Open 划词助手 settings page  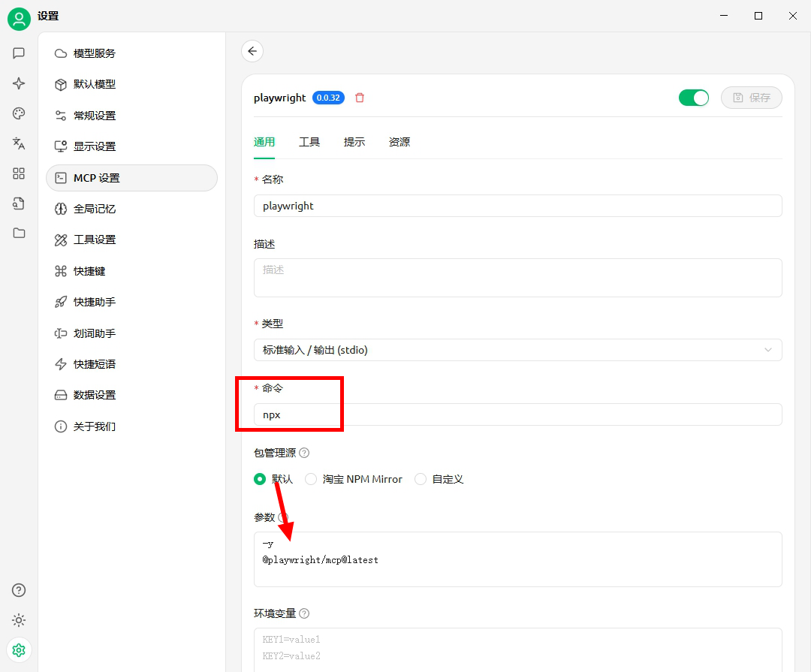coord(132,333)
